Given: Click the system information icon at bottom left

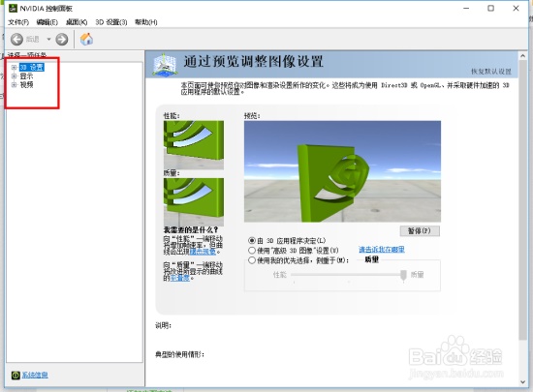Looking at the screenshot, I should coord(16,375).
